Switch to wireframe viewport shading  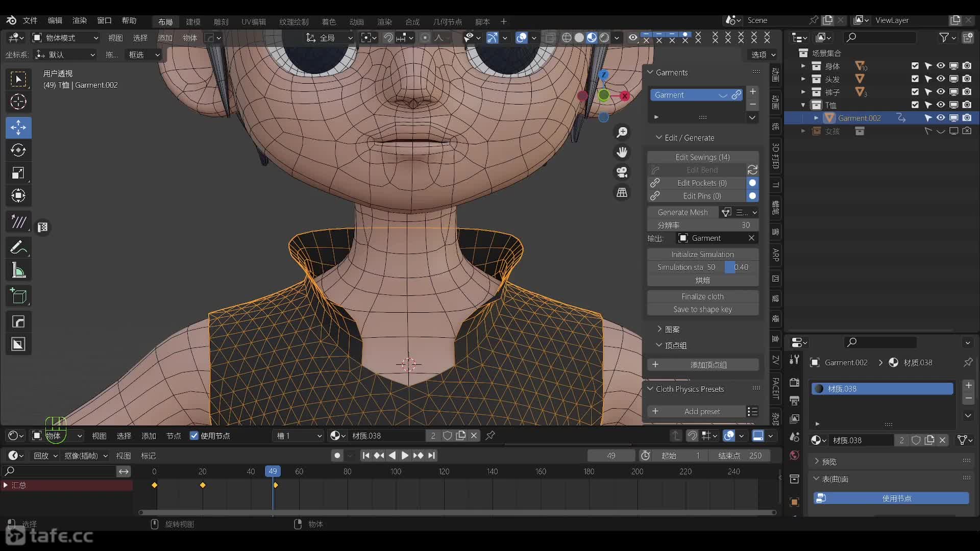tap(567, 38)
